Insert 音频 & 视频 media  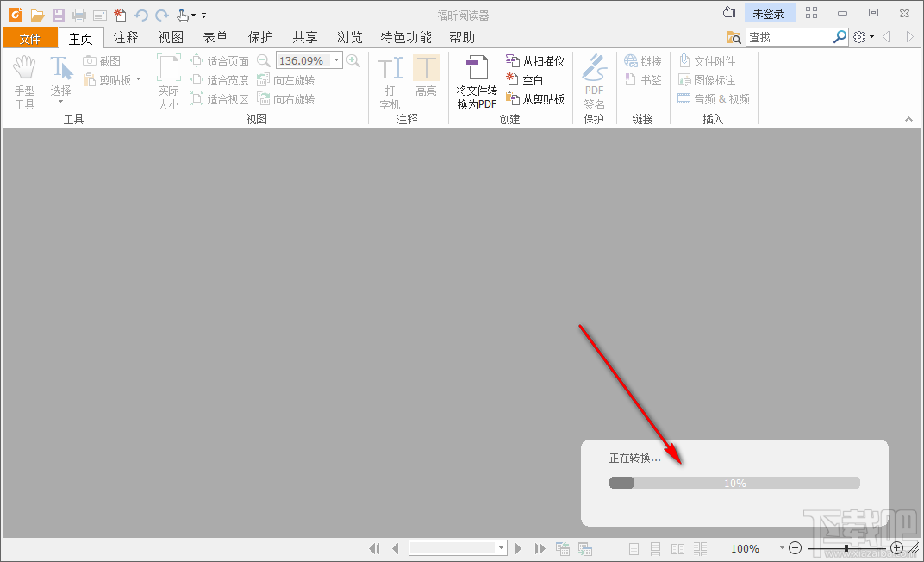pos(714,98)
